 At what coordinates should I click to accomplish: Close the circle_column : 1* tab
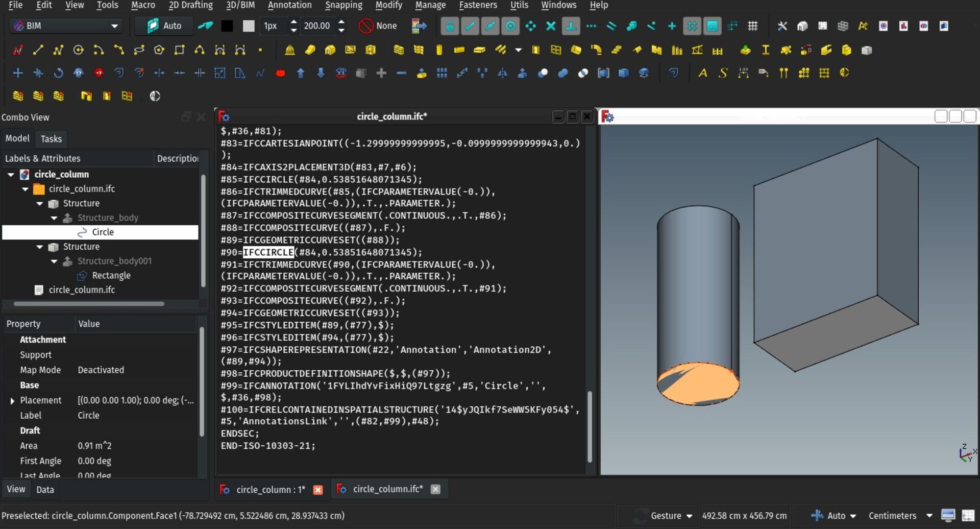[317, 490]
